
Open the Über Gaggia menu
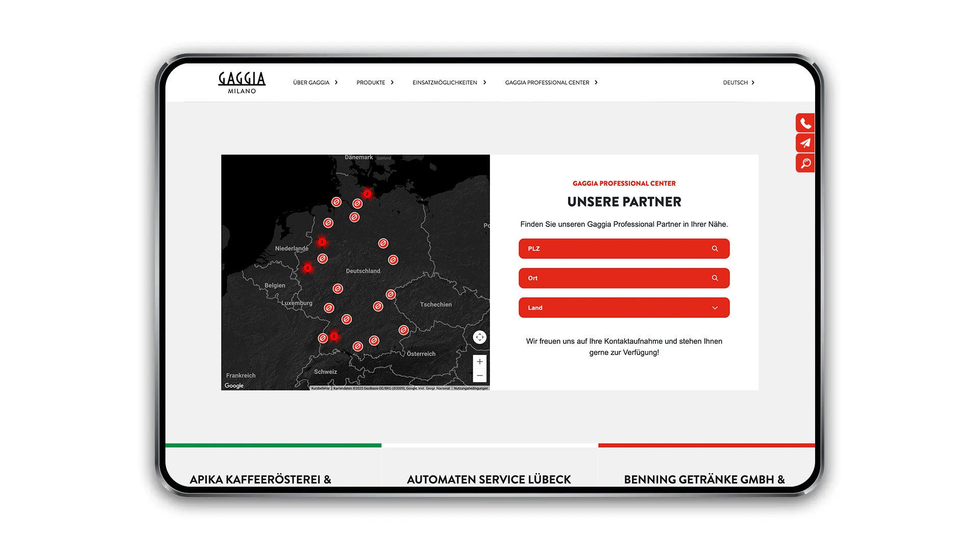point(311,83)
